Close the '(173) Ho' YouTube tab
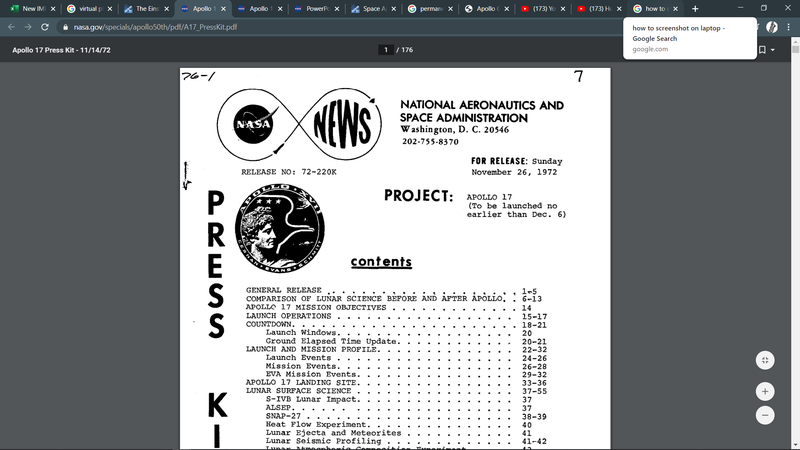800x450 pixels. 619,9
